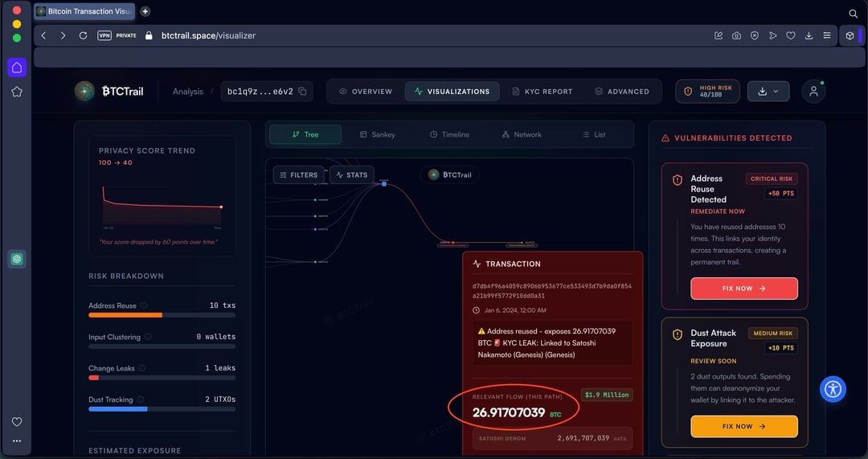This screenshot has width=868, height=459.
Task: Click Fix Now for Address Reuse
Action: [x=743, y=289]
